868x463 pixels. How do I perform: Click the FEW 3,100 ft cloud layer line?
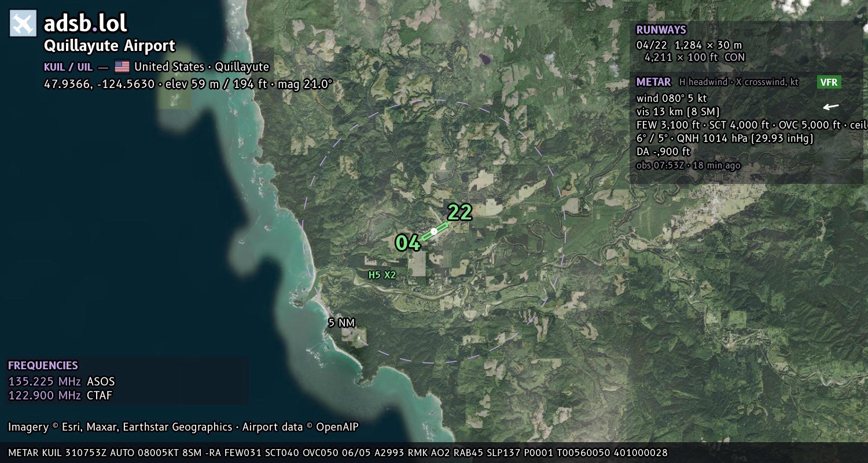(x=751, y=125)
